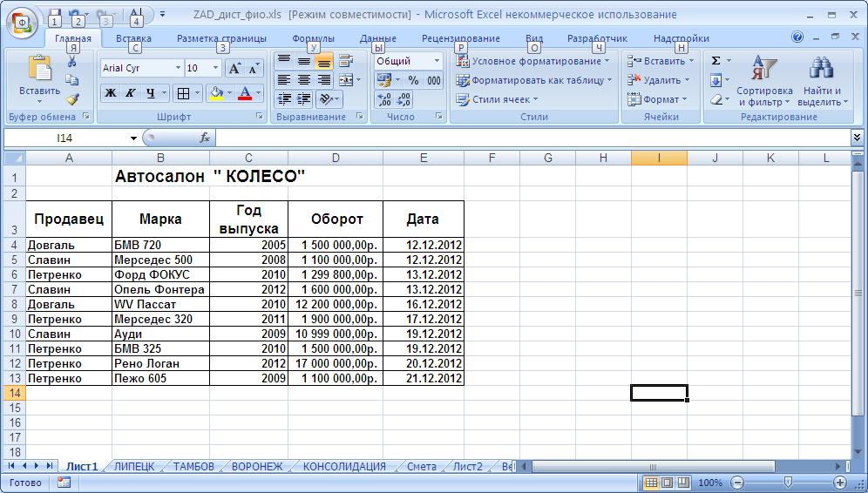Click the Format Painter brush icon
The height and width of the screenshot is (493, 868).
point(72,99)
